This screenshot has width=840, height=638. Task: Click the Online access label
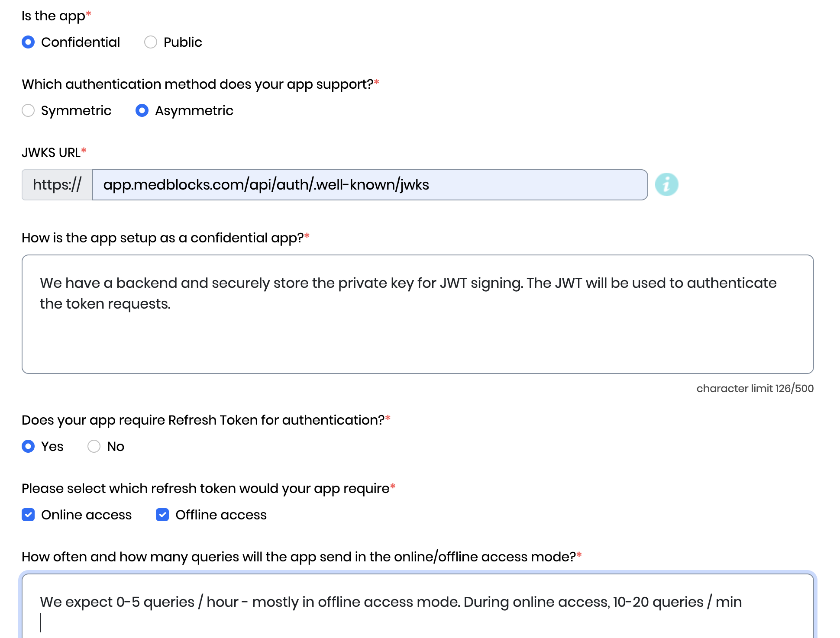point(86,515)
